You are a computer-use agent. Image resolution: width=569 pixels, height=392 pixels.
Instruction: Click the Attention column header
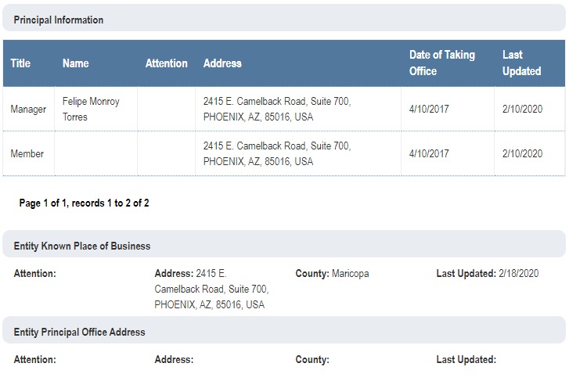[x=167, y=63]
